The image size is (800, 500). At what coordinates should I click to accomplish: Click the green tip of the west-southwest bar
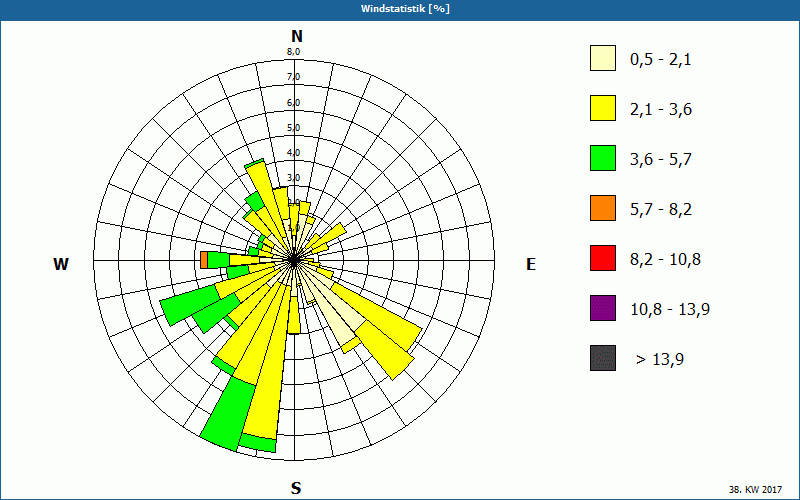190,305
